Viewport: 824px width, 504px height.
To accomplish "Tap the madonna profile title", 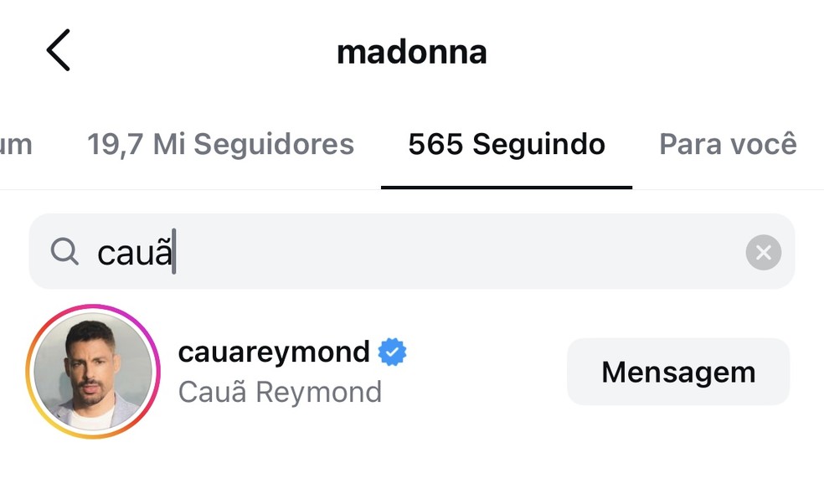I will 412,52.
